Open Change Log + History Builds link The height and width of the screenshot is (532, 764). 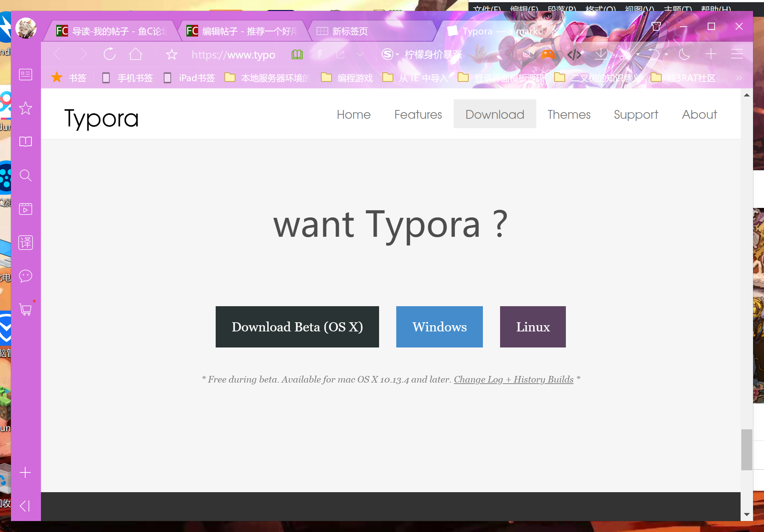tap(514, 379)
